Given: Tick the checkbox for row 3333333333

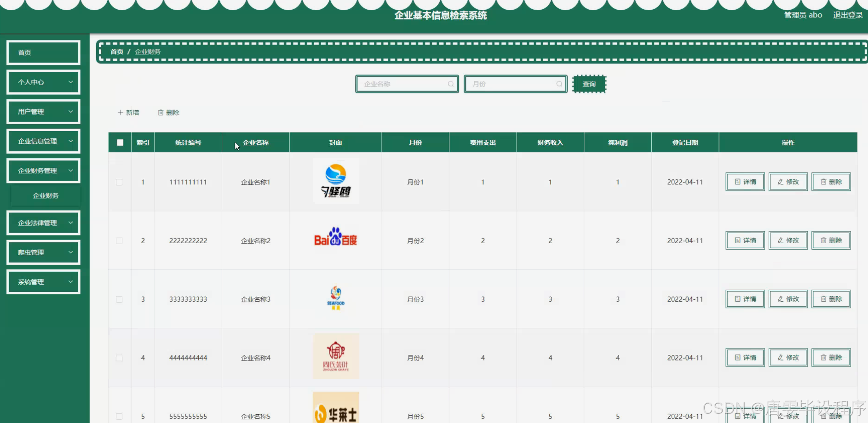Looking at the screenshot, I should pyautogui.click(x=119, y=299).
